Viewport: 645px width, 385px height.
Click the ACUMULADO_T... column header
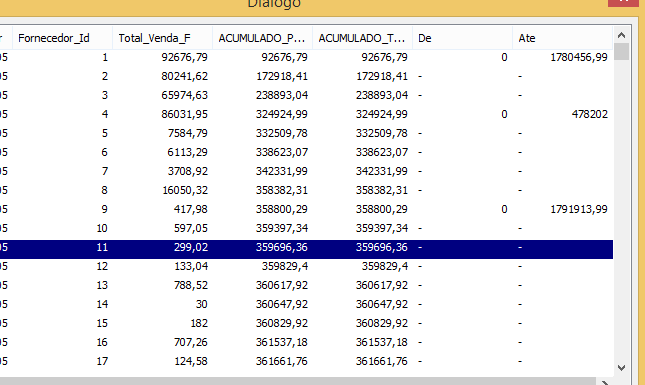[x=362, y=38]
